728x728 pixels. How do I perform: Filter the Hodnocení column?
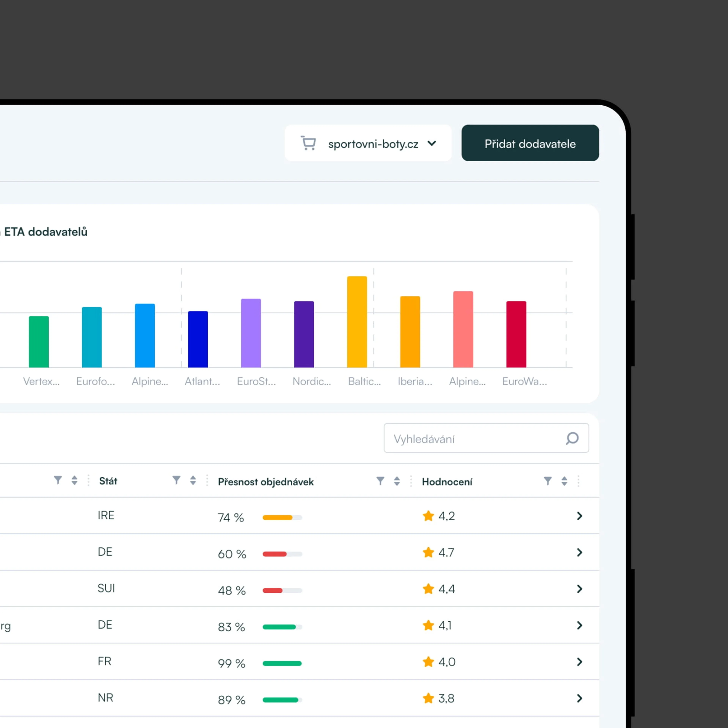(548, 481)
